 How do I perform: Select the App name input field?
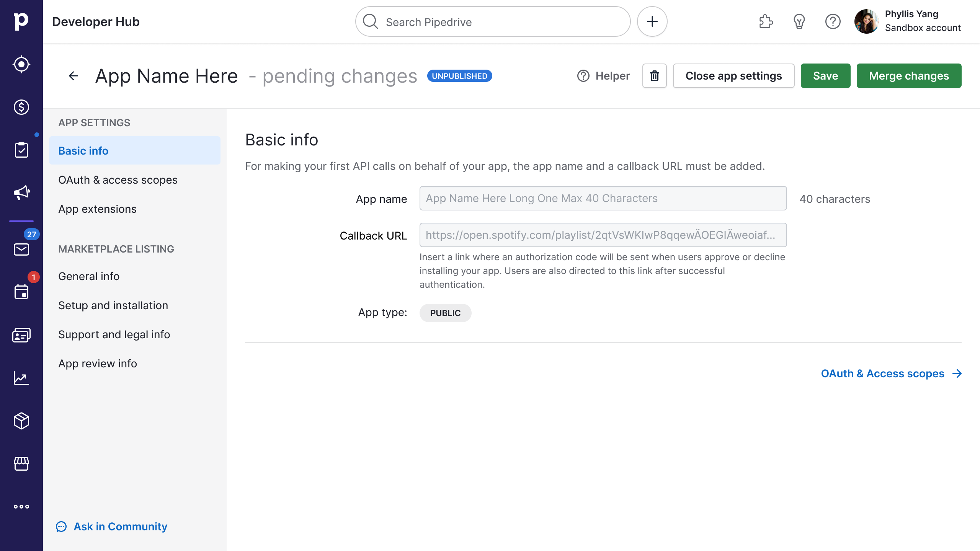603,198
